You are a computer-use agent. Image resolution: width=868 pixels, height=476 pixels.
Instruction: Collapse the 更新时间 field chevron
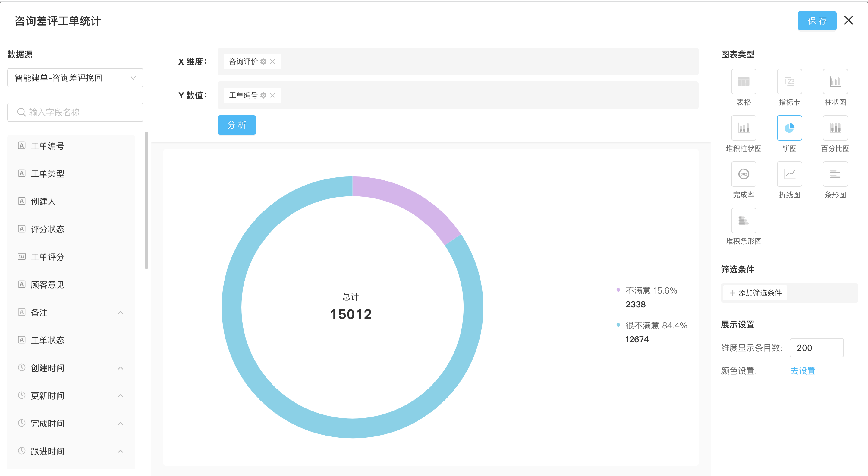coord(121,396)
